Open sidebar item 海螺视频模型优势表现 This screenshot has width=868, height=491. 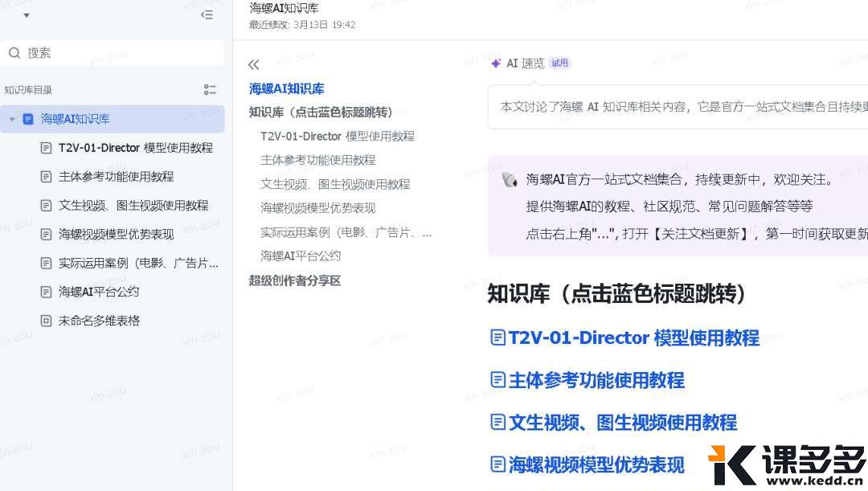117,234
